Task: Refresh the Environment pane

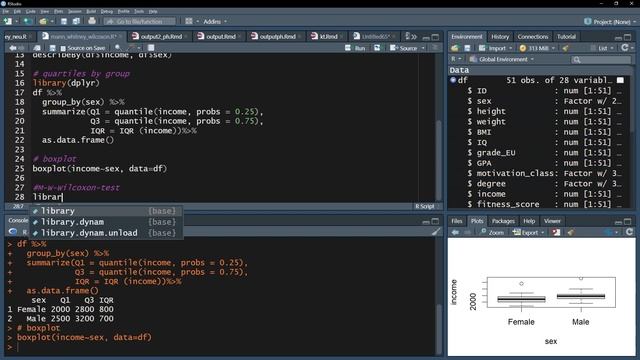Action: pyautogui.click(x=624, y=48)
